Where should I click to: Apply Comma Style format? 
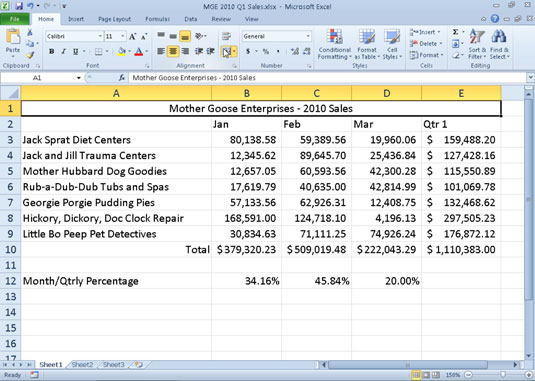coord(278,52)
